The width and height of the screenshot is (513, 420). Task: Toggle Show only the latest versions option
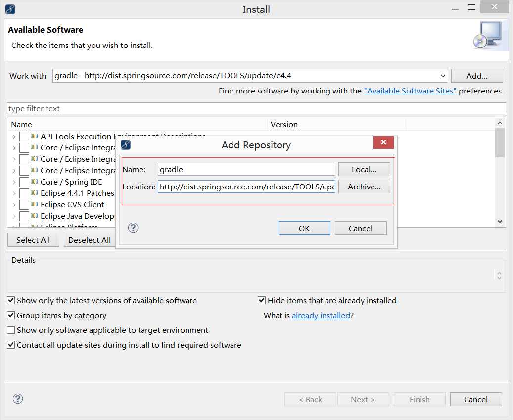coord(11,300)
